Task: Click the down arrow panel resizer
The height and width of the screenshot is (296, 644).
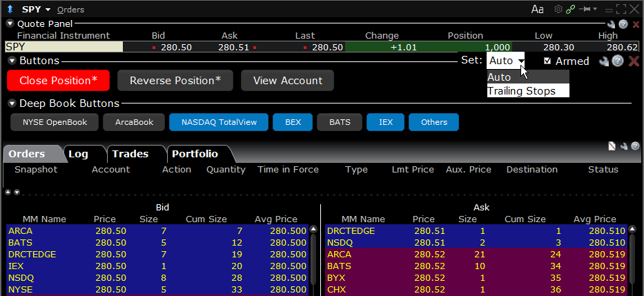Action: pyautogui.click(x=17, y=192)
